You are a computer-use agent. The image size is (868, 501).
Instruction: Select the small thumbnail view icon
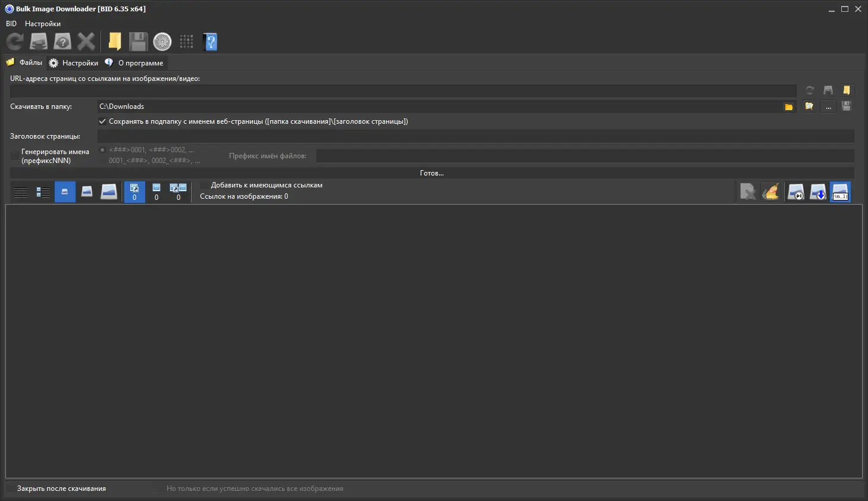(x=65, y=192)
